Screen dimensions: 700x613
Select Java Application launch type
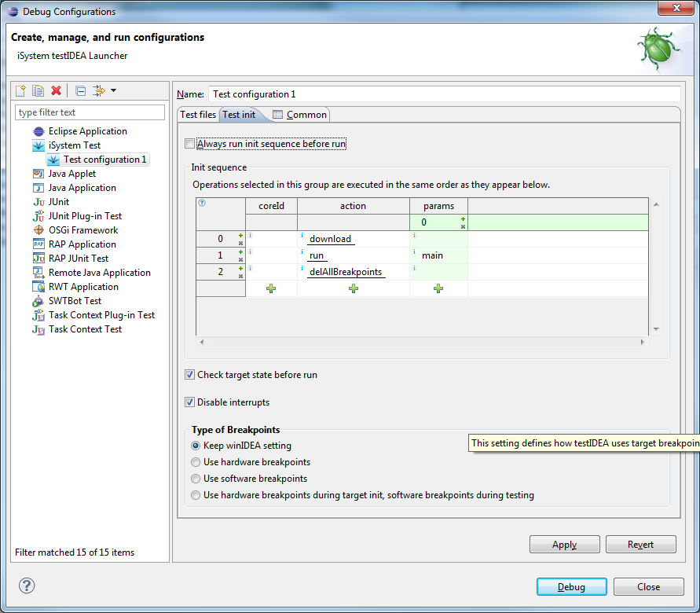82,188
